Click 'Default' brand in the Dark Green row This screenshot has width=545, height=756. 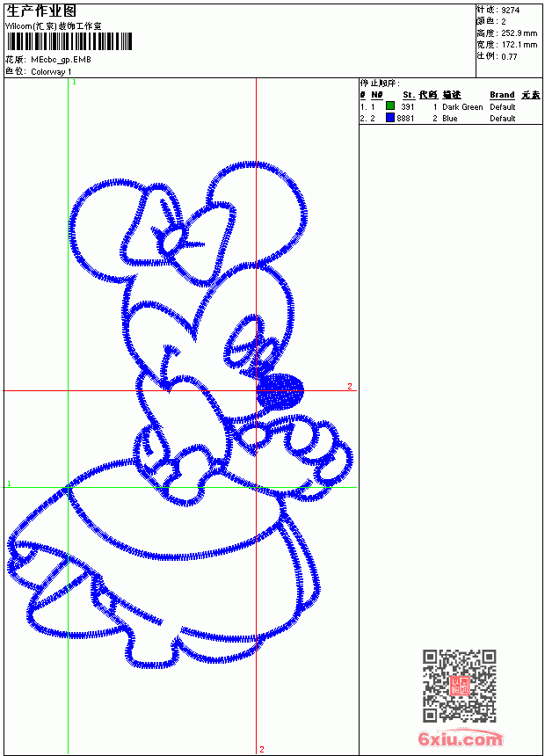coord(503,107)
